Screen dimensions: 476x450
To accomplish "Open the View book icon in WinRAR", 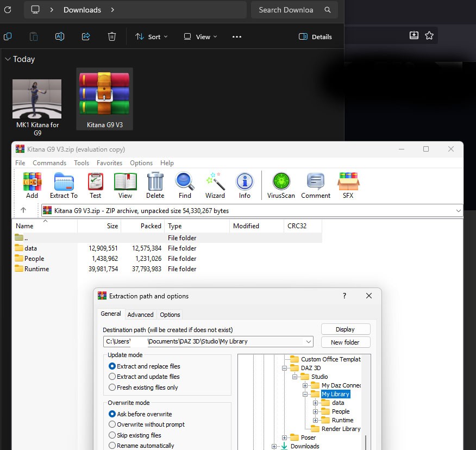I will pos(125,182).
